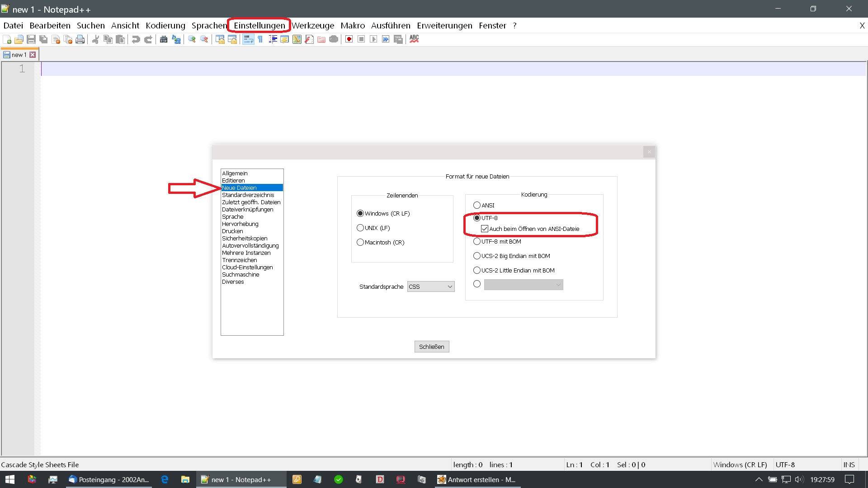This screenshot has height=488, width=868.
Task: Select UTF-8 mit BOM encoding
Action: click(477, 242)
